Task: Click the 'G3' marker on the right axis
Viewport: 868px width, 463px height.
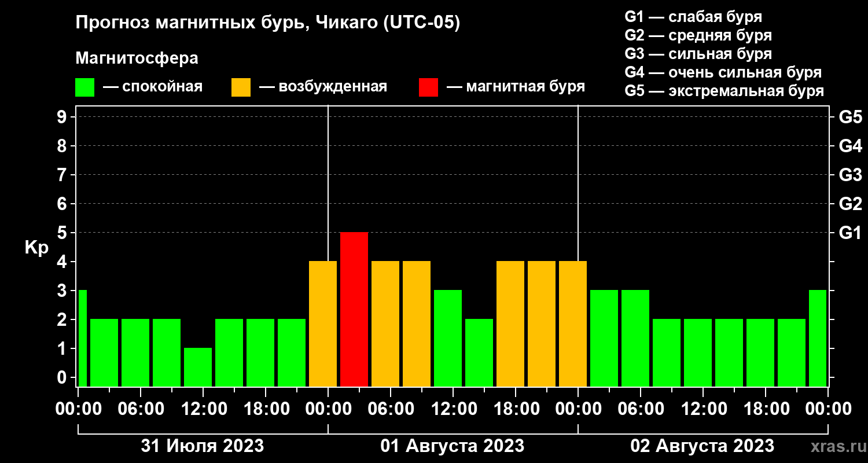Action: click(850, 175)
